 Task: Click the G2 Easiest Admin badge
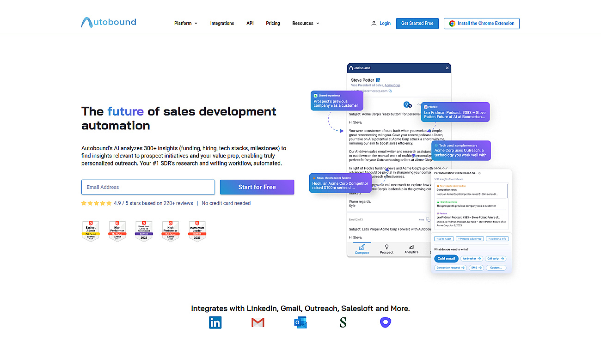pos(91,231)
